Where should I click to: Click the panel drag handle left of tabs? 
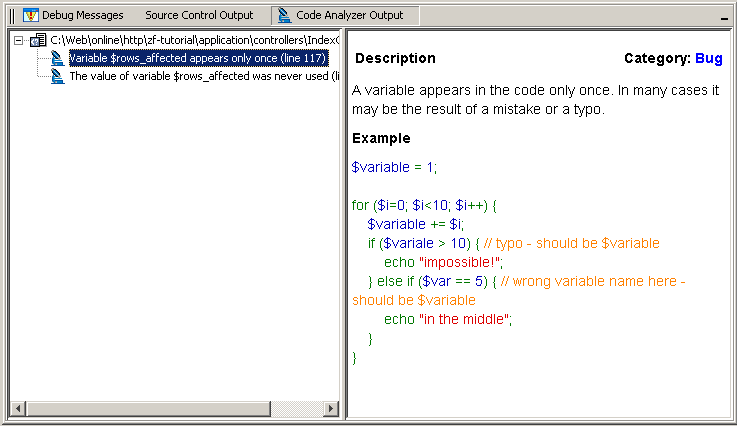coord(12,16)
